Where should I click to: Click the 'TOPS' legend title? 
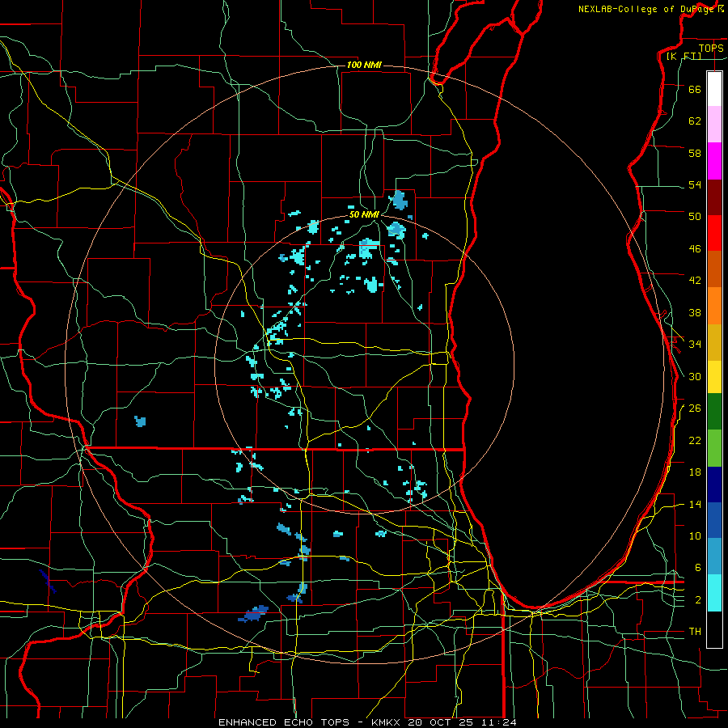[x=711, y=48]
